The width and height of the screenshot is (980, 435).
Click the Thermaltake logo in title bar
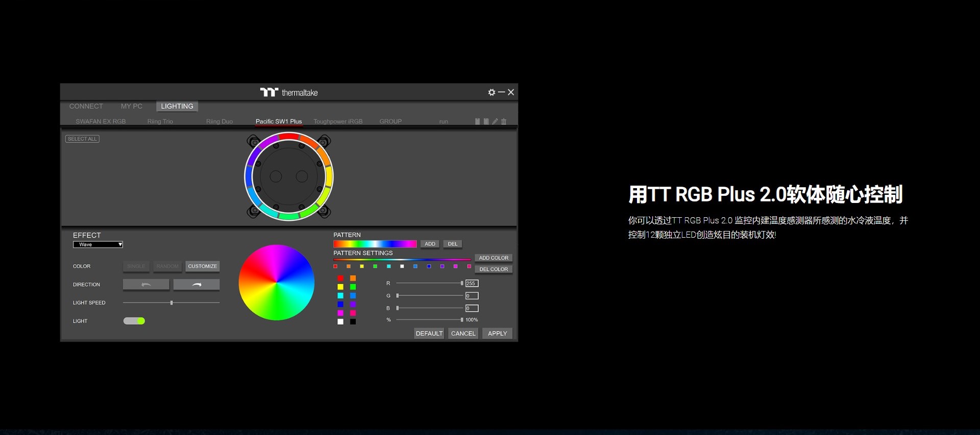[x=289, y=92]
